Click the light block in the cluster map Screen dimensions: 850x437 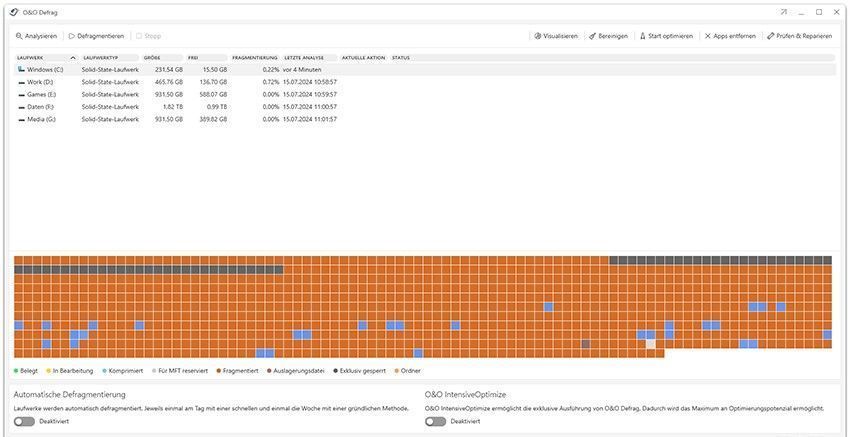point(650,344)
